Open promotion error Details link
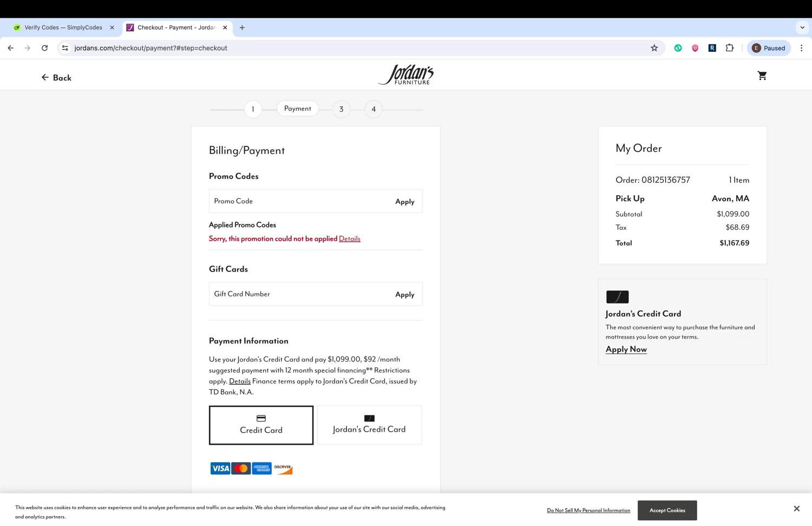This screenshot has height=526, width=812. pyautogui.click(x=350, y=238)
